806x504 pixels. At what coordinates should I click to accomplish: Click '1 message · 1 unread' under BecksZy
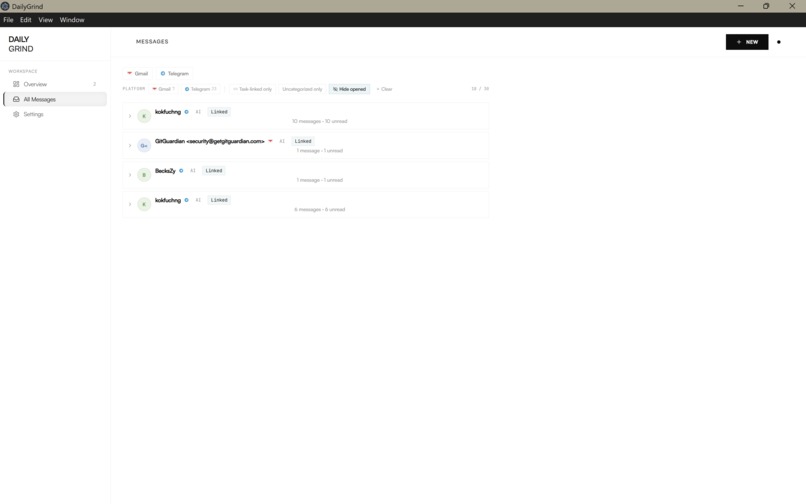pos(320,180)
